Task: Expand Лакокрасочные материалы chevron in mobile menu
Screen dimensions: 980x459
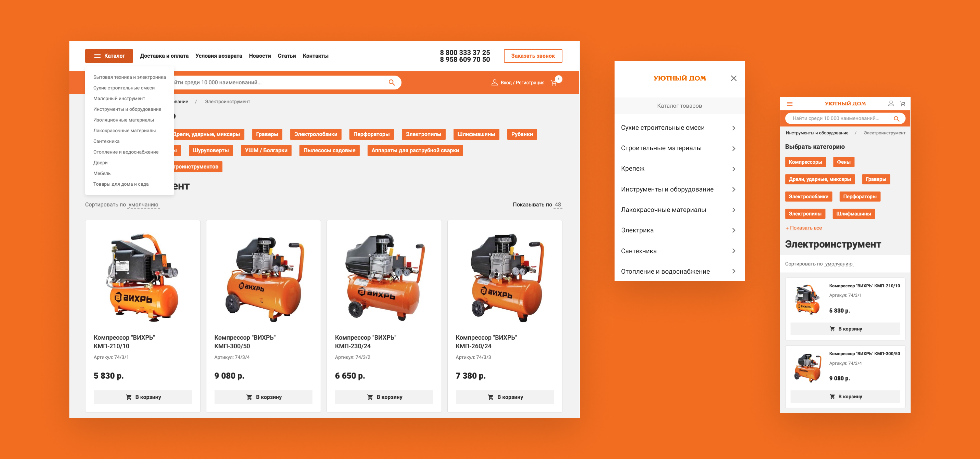Action: pyautogui.click(x=733, y=210)
